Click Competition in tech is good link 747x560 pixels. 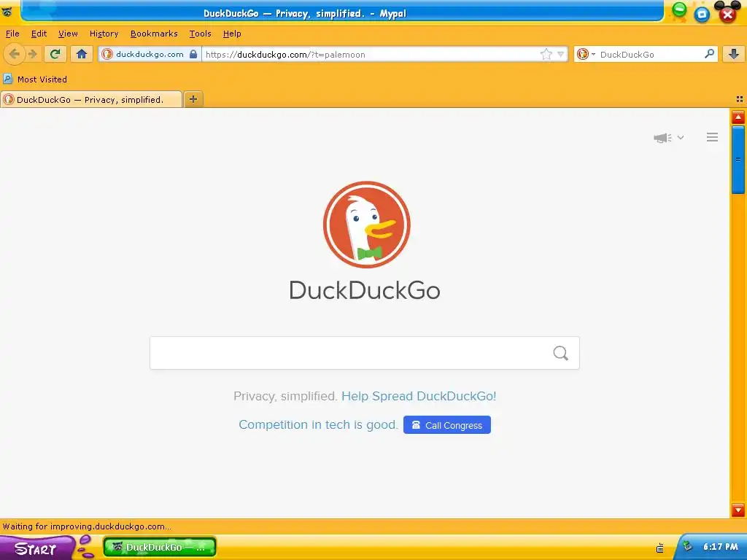[x=318, y=425]
